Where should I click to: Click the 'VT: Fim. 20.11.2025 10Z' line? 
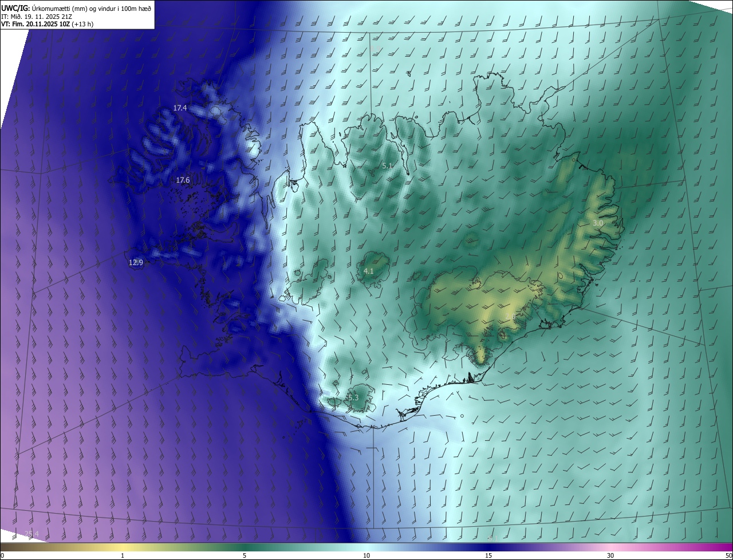click(47, 24)
